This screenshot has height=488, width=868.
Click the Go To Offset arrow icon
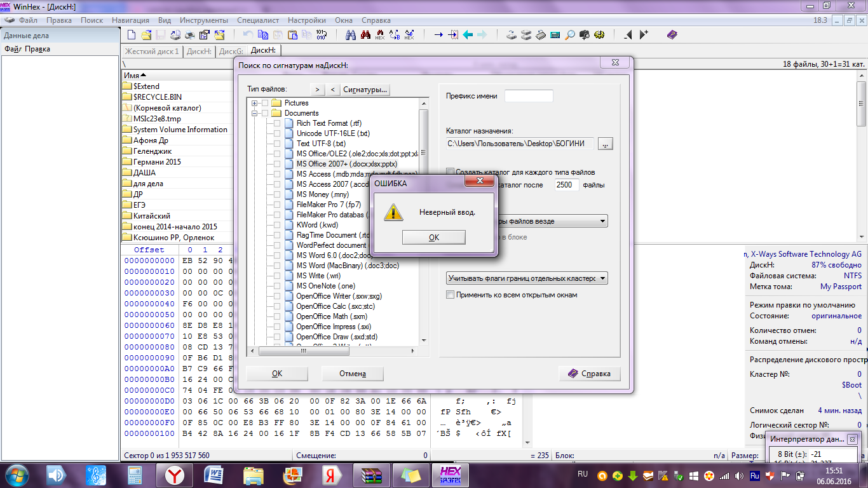point(438,35)
